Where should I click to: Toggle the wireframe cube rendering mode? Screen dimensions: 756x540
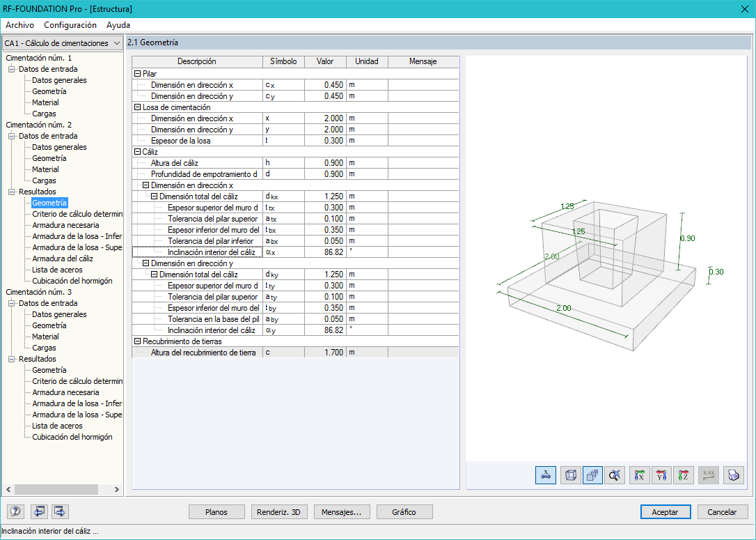click(569, 475)
